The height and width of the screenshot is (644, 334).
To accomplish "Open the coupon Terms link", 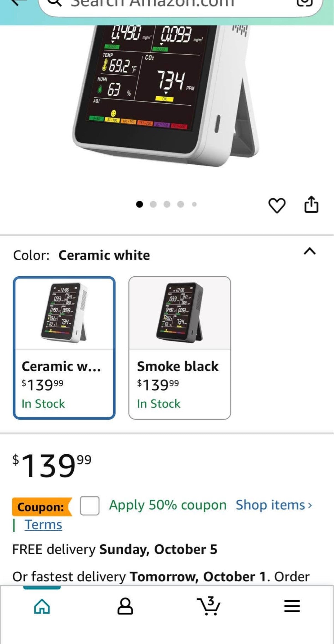I will coord(43,525).
